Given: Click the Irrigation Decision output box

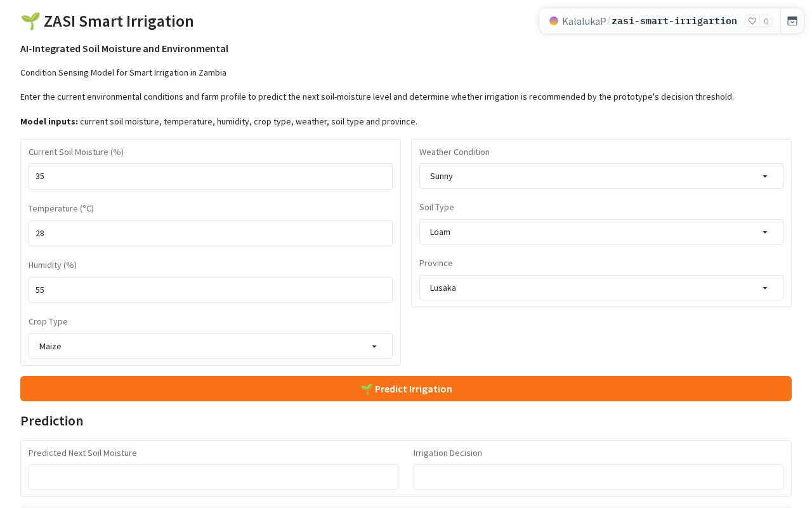Looking at the screenshot, I should [x=598, y=477].
